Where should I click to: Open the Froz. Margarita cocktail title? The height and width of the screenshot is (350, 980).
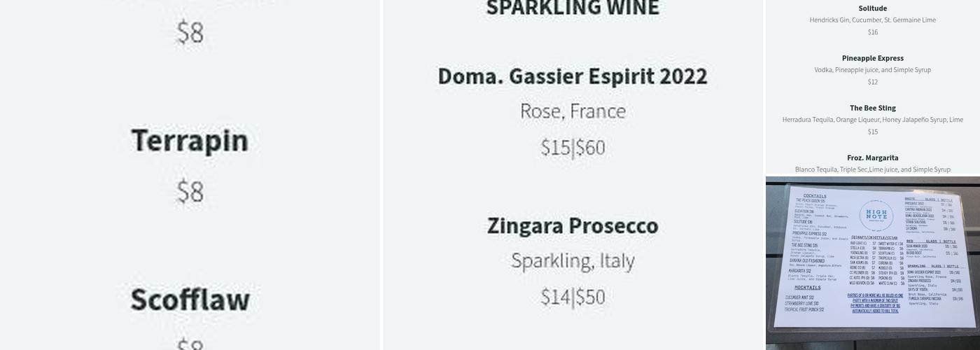pyautogui.click(x=872, y=157)
